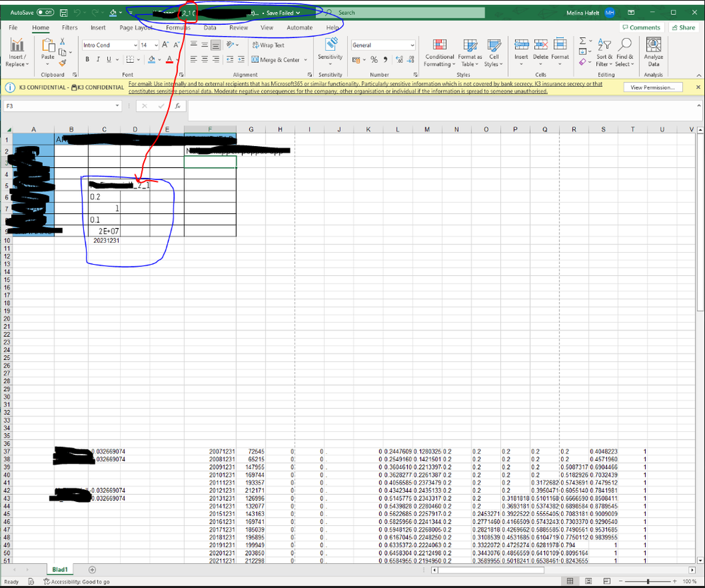Click the Save icon in title bar
The image size is (705, 588).
click(x=64, y=13)
